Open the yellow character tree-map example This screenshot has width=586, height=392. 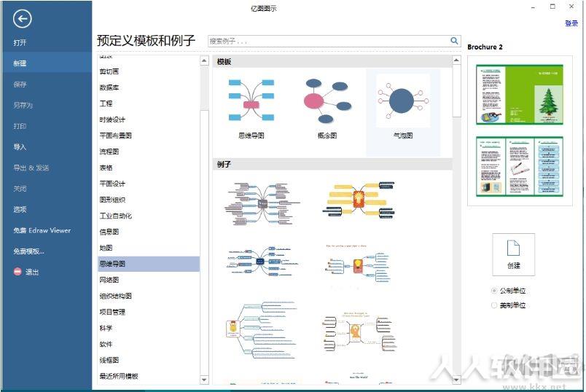(262, 329)
